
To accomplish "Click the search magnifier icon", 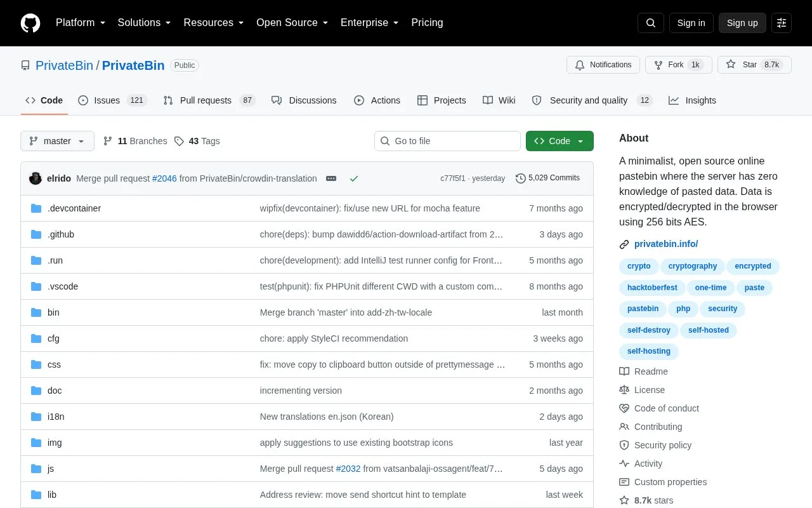I will coord(651,23).
